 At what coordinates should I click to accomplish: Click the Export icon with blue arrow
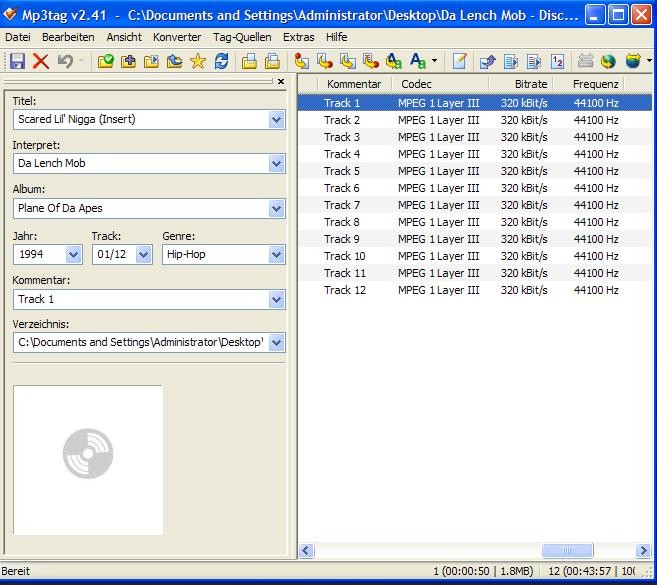click(x=487, y=62)
